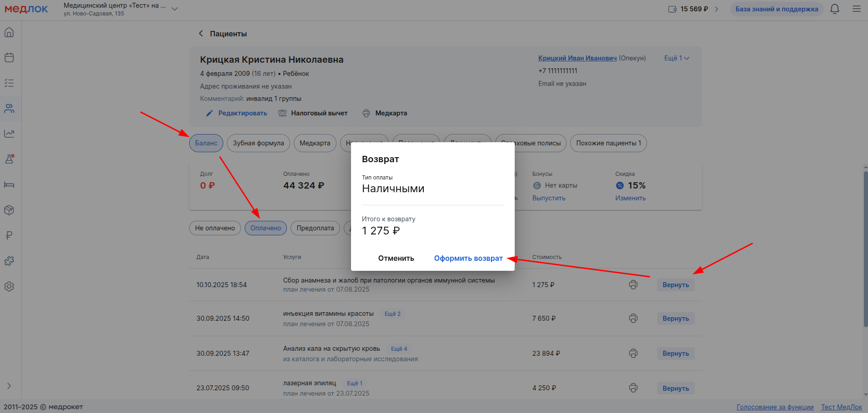Open guardian link 'Крицкий Иван Иванович'
868x413 pixels.
tap(577, 58)
